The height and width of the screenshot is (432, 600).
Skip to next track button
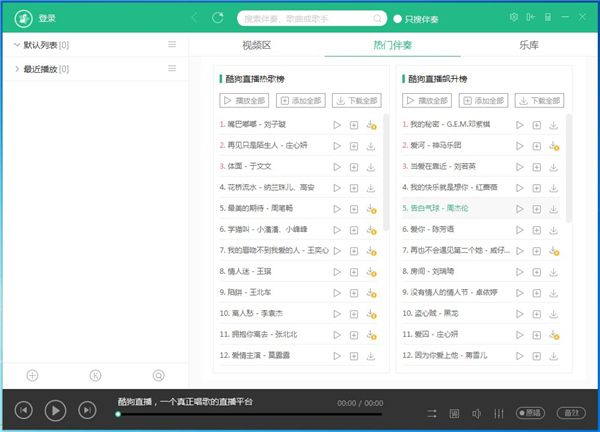pos(87,411)
